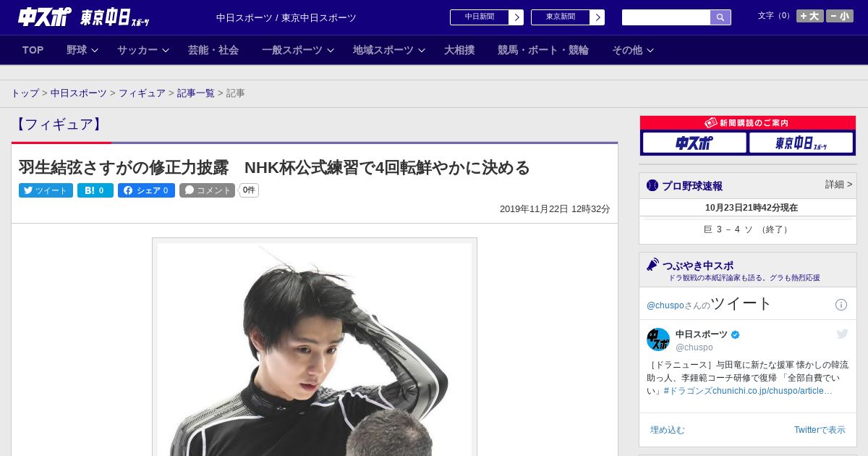The height and width of the screenshot is (456, 868).
Task: Click the Hatena B! bookmark button
Action: (95, 190)
